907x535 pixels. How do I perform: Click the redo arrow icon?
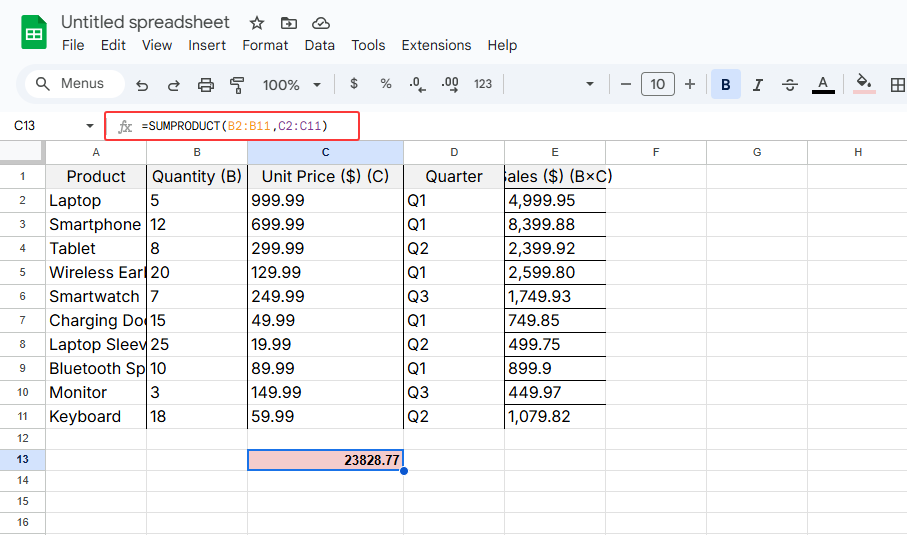click(x=174, y=85)
